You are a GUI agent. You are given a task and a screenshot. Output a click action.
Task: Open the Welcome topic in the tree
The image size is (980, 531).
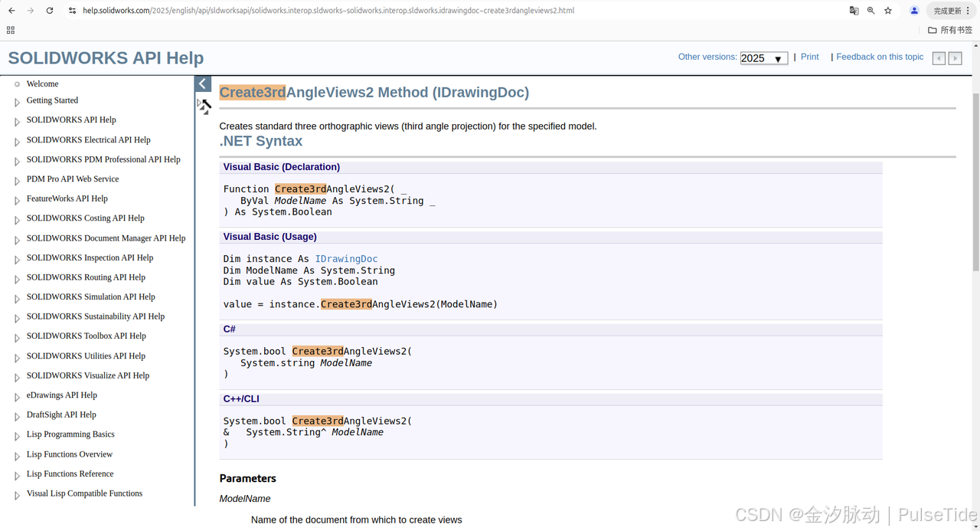[42, 84]
